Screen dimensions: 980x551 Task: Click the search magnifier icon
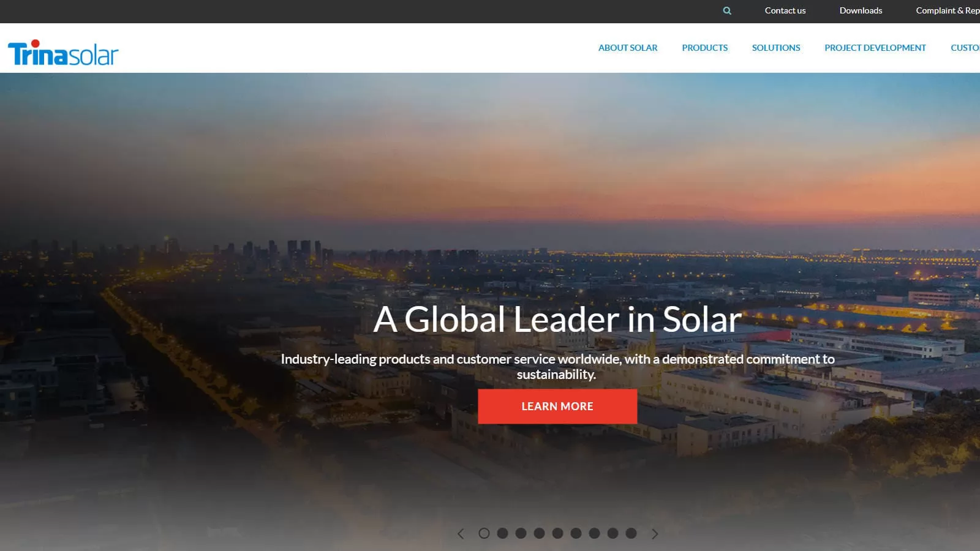(x=727, y=10)
